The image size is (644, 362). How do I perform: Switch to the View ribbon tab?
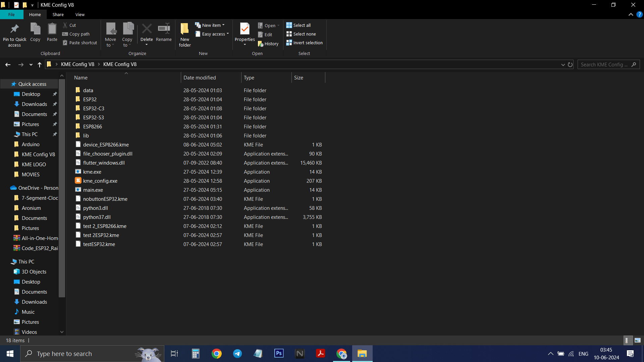(80, 15)
